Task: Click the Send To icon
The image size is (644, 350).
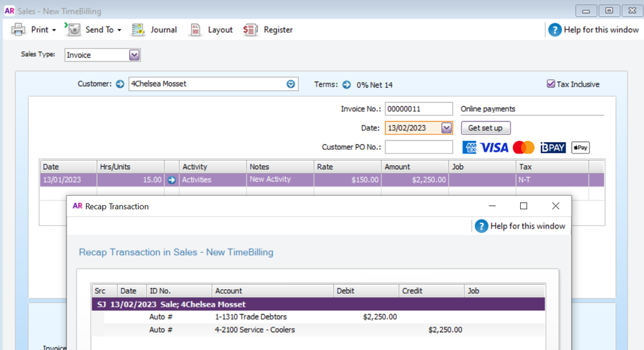Action: pyautogui.click(x=74, y=30)
